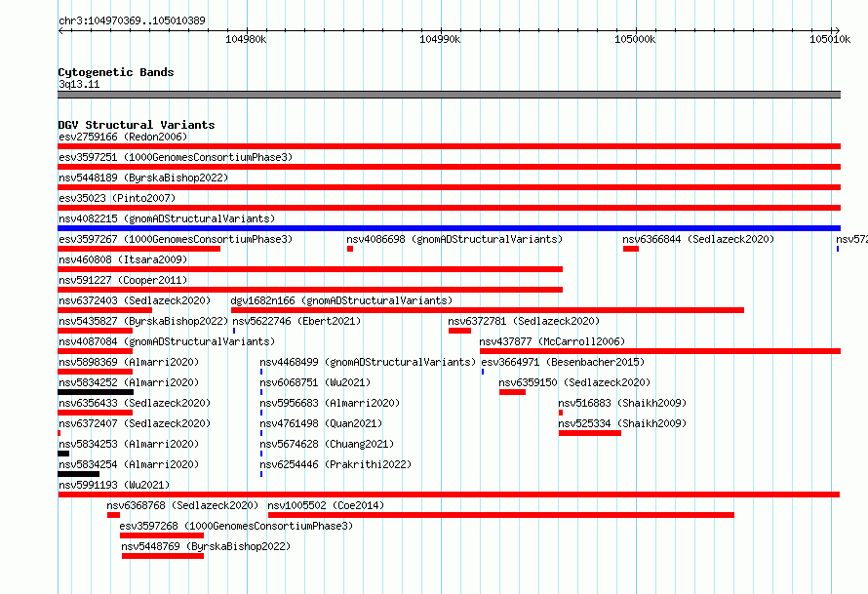Open nsv6366844 (Sedlazeck2020) variant
868x594 pixels.
[x=698, y=239]
